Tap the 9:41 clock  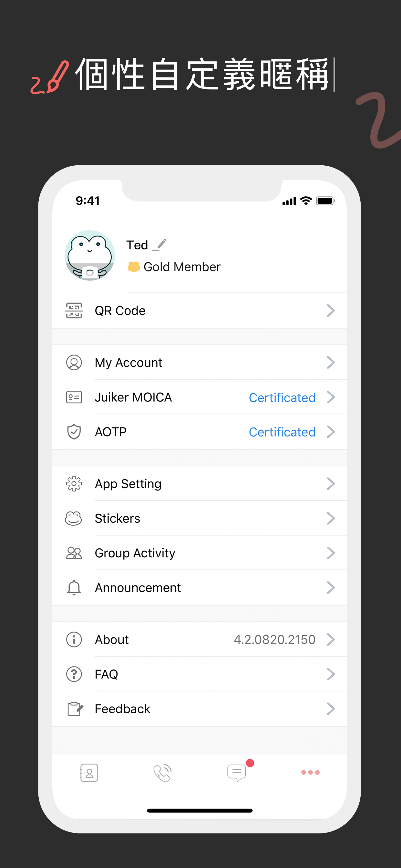(x=87, y=201)
